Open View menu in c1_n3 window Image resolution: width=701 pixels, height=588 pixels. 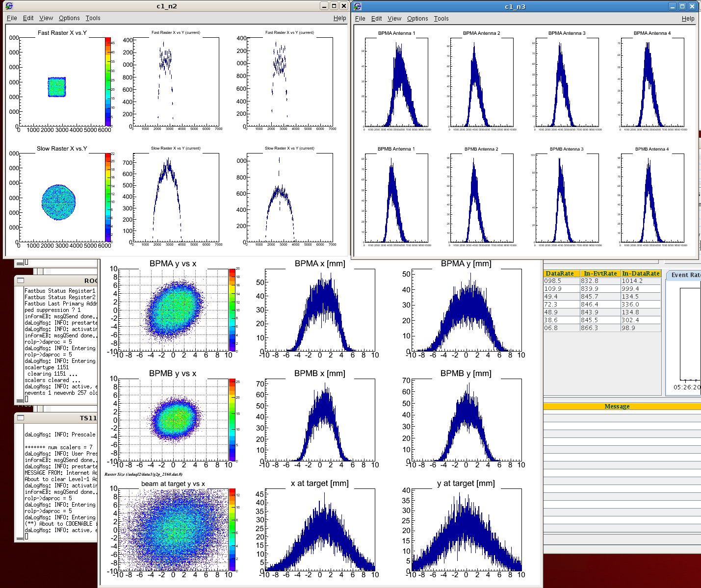tap(394, 19)
